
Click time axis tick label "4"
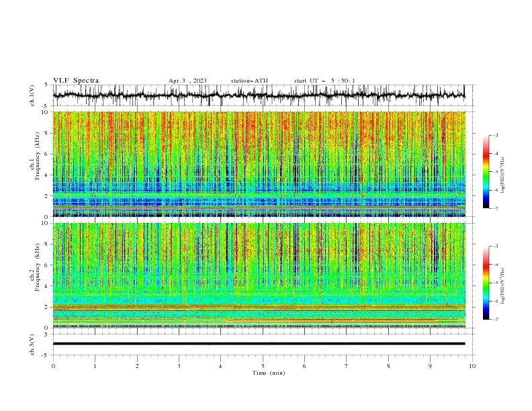pyautogui.click(x=220, y=366)
